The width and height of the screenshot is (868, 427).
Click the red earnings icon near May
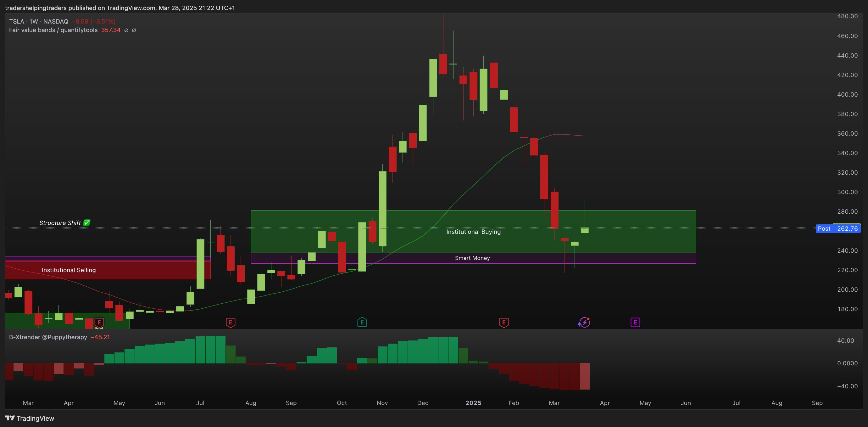tap(99, 323)
